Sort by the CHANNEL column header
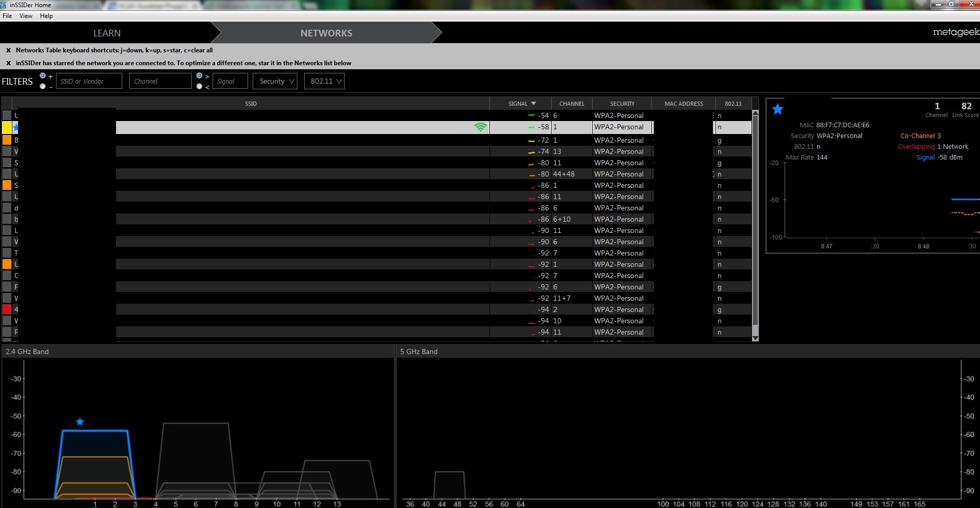Screen dimensions: 980x508 point(572,103)
